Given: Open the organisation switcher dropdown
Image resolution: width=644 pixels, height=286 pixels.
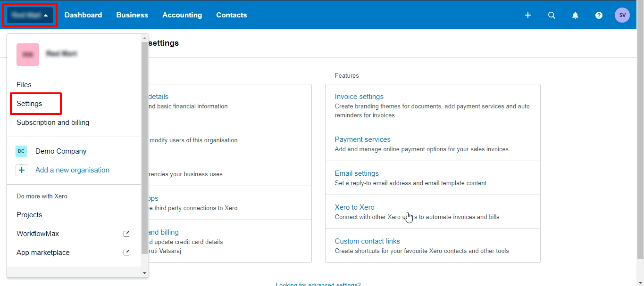Looking at the screenshot, I should point(30,15).
